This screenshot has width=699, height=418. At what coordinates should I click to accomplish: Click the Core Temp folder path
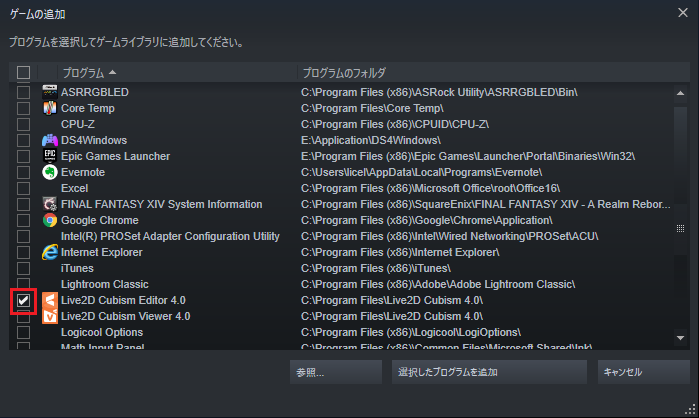point(372,108)
